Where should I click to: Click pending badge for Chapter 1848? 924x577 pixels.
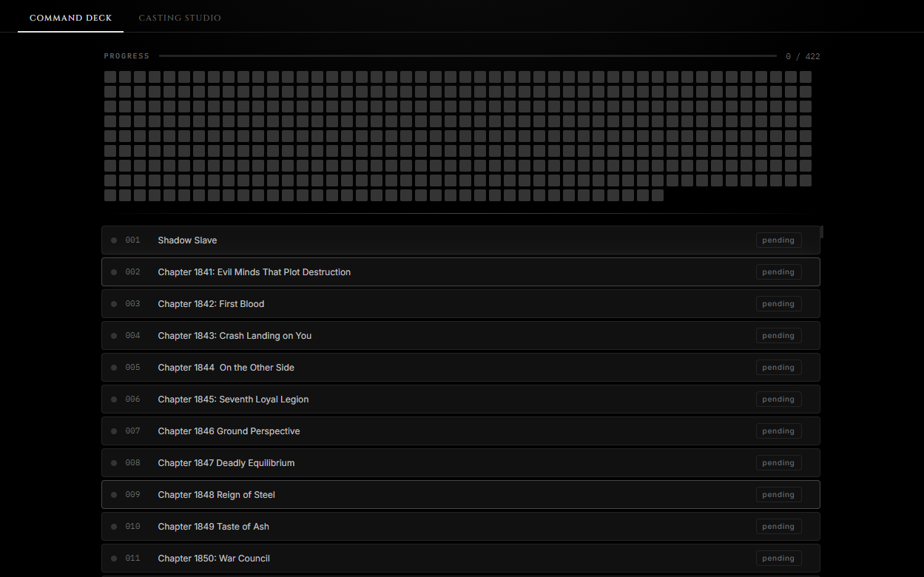coord(778,495)
